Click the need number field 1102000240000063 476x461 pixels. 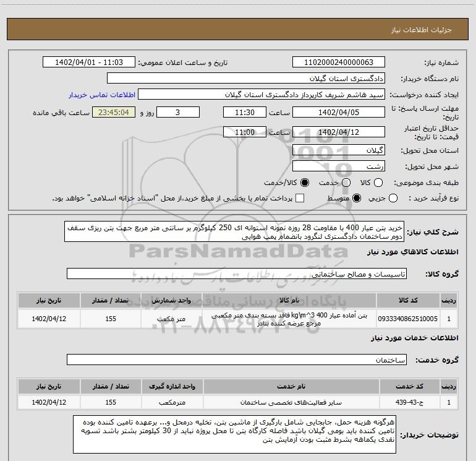pyautogui.click(x=339, y=62)
